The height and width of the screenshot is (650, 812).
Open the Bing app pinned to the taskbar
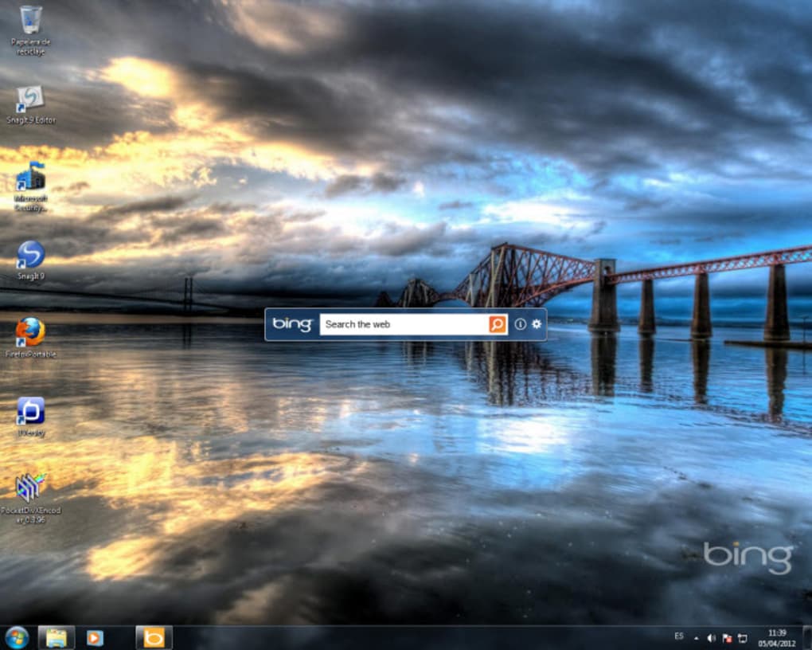tap(153, 637)
